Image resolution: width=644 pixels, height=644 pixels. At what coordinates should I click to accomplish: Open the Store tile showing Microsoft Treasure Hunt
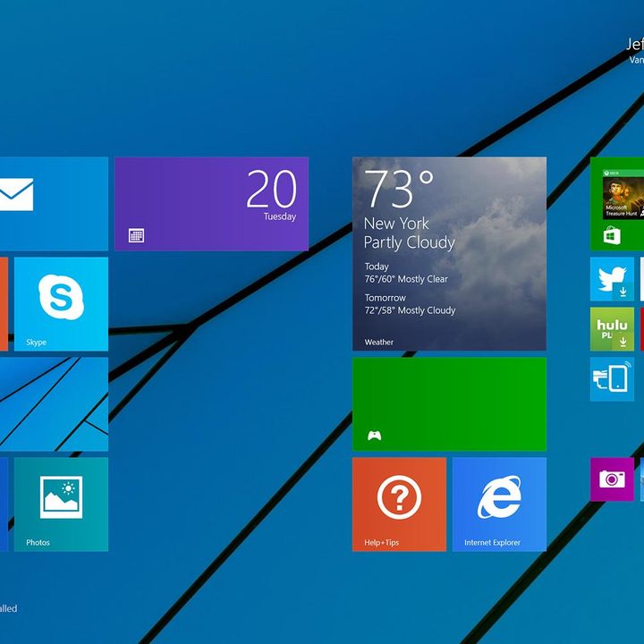[x=617, y=204]
